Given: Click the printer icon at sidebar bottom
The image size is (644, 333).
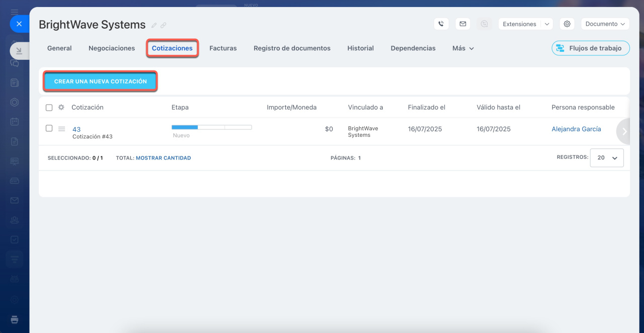Looking at the screenshot, I should [15, 319].
